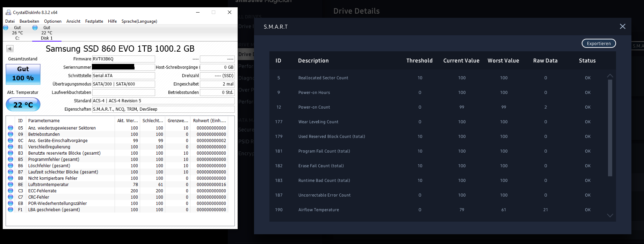644x244 pixels.
Task: Select Uncorrectable Error Count row
Action: pyautogui.click(x=438, y=195)
